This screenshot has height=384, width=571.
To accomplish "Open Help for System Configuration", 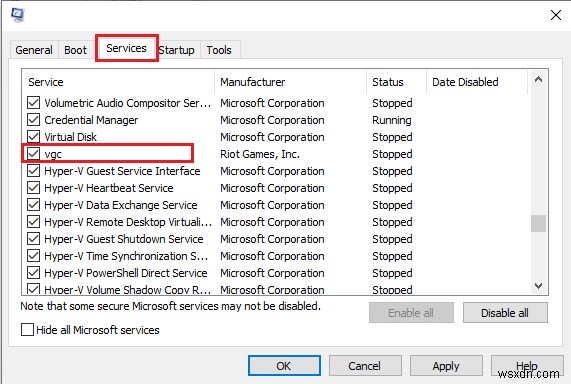I will pyautogui.click(x=527, y=365).
